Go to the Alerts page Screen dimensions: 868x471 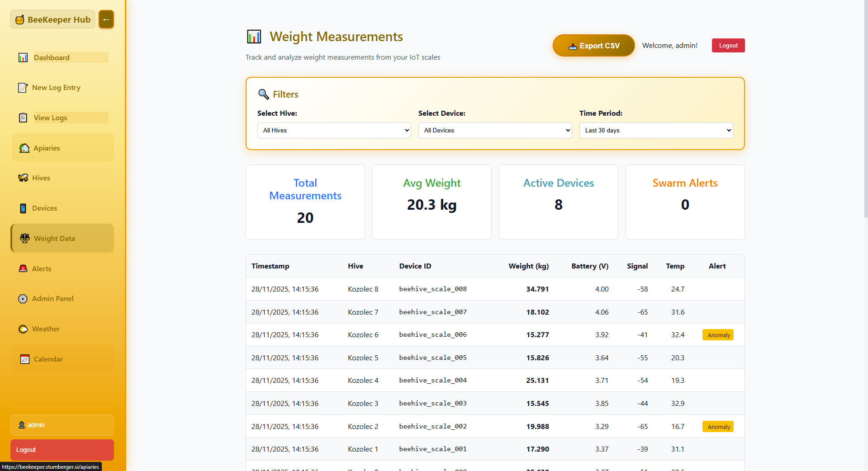[x=62, y=268]
